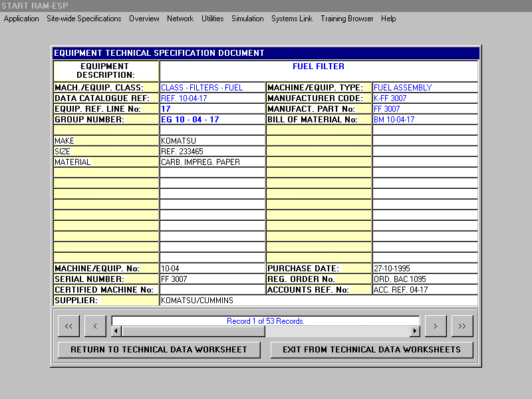Click the CARB. IMPREG. PAPER material value
532x399 pixels.
[x=212, y=162]
